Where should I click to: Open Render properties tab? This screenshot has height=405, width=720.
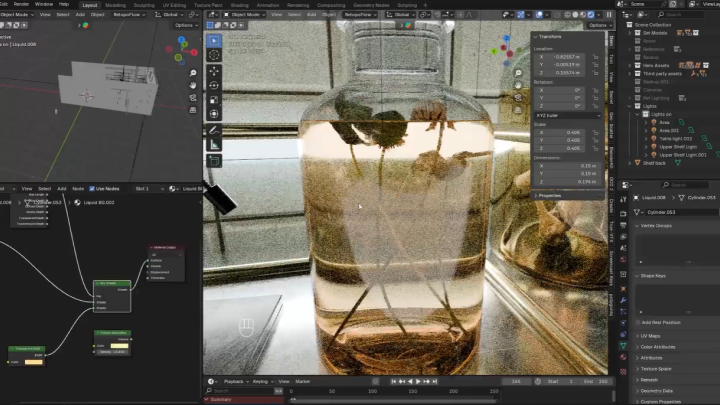point(623,214)
